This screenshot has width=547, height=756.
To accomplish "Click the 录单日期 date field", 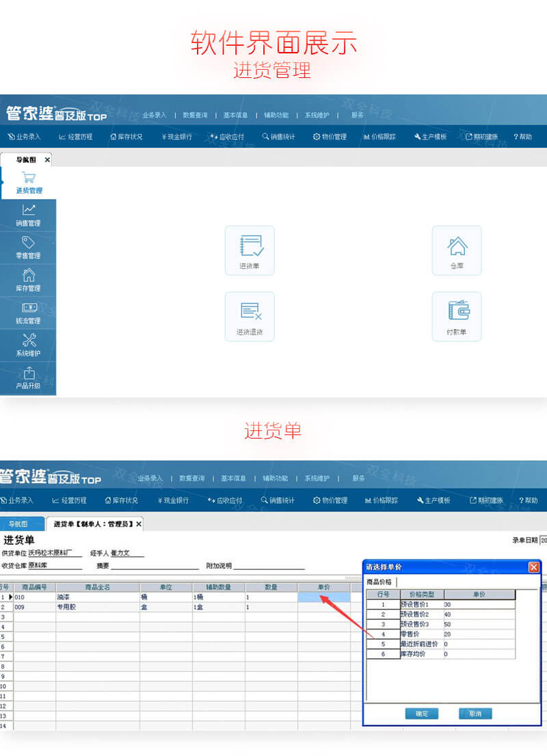I will (543, 540).
